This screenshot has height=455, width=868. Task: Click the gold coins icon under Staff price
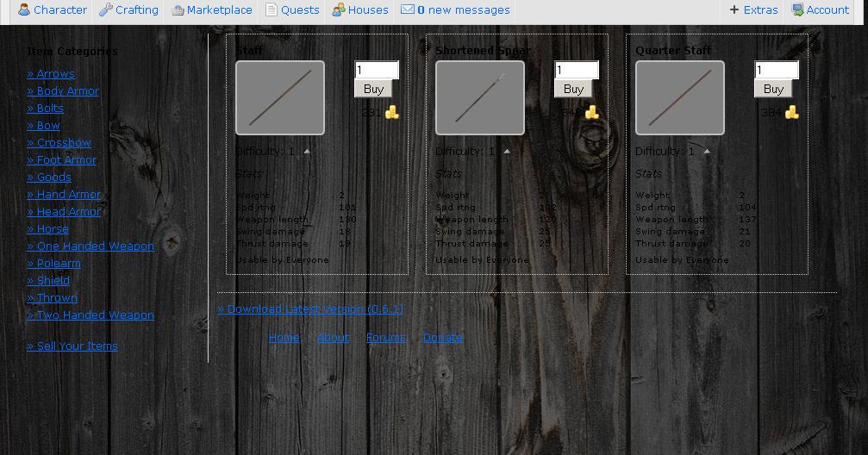click(392, 112)
